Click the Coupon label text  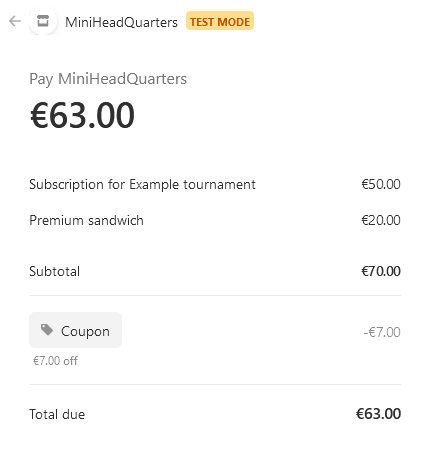(x=85, y=331)
